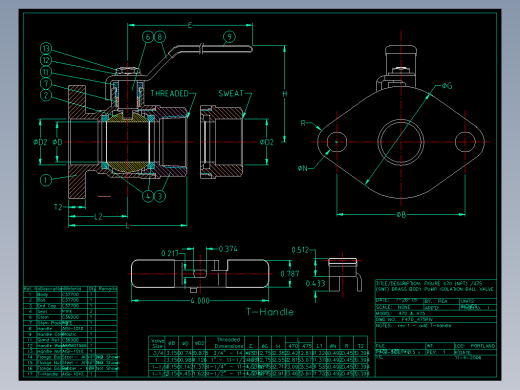Click the right bolt hole in flange view
Viewport: 520px width, 390px height.
[x=465, y=142]
